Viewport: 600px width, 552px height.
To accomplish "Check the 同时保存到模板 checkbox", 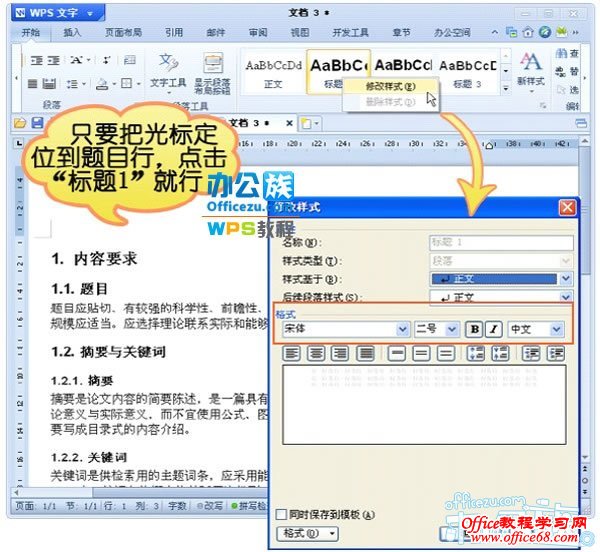I will [x=281, y=514].
